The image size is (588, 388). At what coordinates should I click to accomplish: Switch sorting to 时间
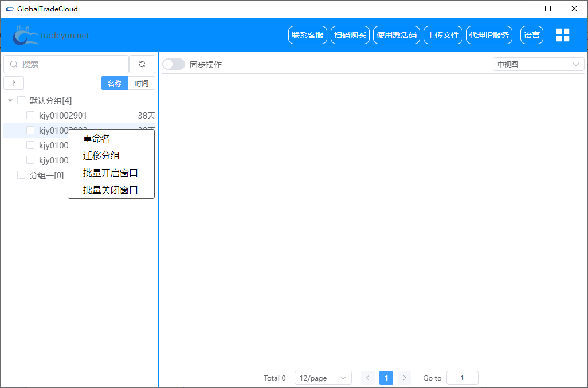[142, 83]
